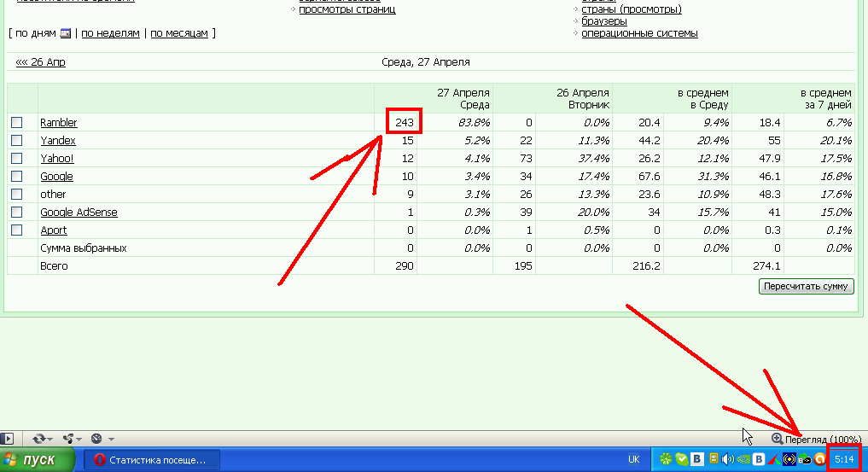868x472 pixels.
Task: Open the пуск Start menu
Action: click(x=37, y=460)
